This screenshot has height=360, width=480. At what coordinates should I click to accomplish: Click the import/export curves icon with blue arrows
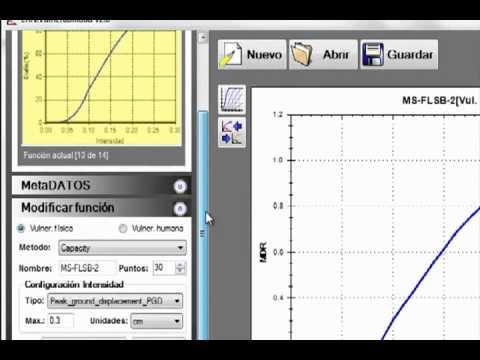(x=232, y=132)
